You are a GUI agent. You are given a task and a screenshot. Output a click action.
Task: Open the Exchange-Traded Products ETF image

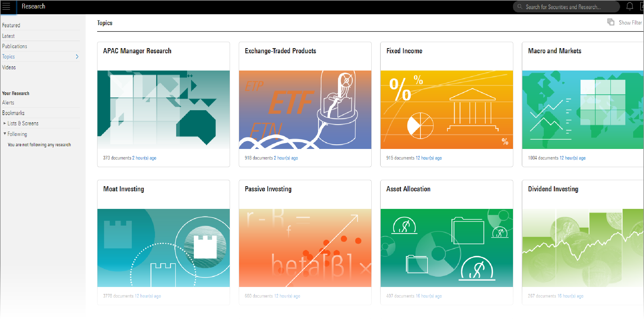(305, 110)
